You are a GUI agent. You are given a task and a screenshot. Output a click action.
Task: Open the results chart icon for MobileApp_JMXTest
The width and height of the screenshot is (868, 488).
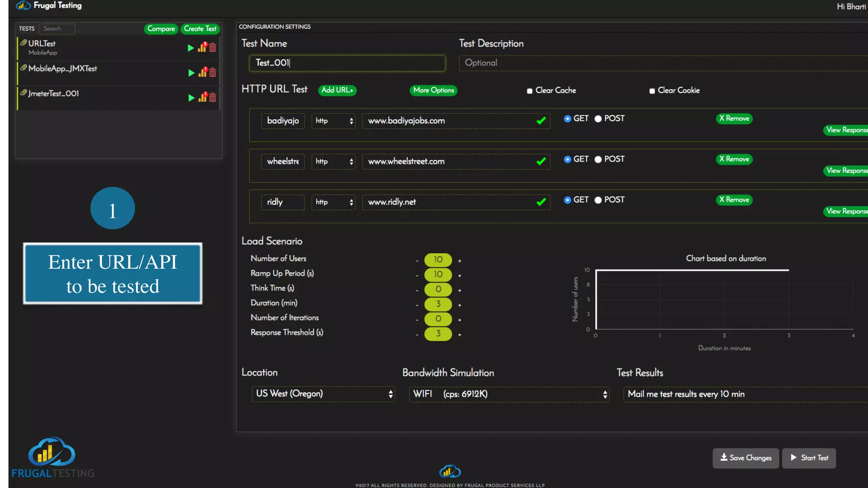pyautogui.click(x=203, y=72)
